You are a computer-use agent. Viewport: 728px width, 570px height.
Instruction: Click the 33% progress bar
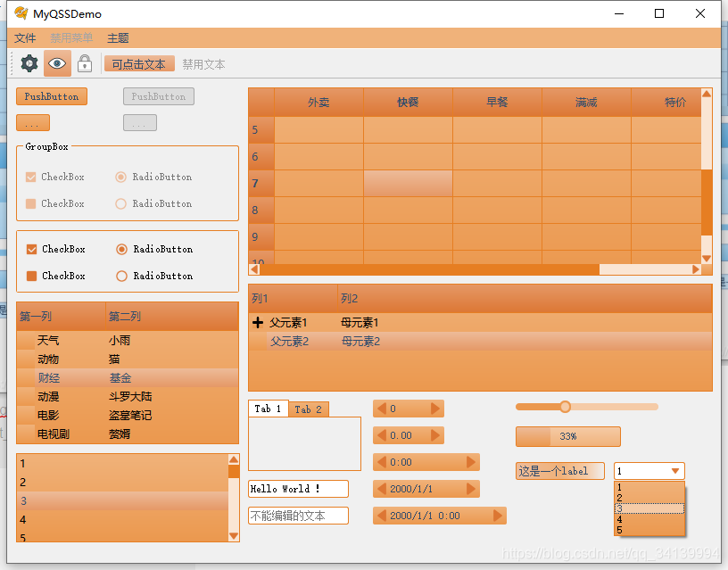568,436
